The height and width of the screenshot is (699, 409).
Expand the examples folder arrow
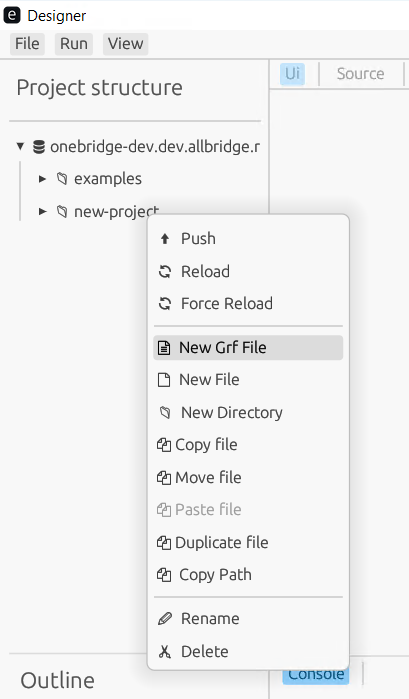(x=42, y=179)
